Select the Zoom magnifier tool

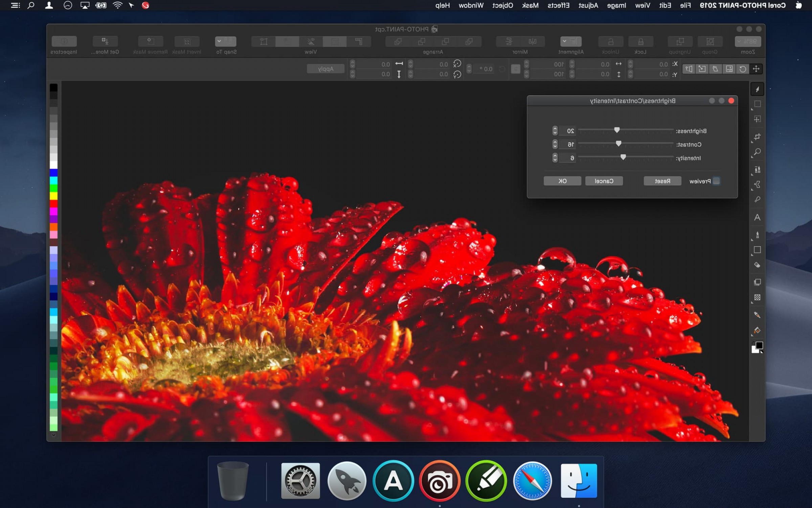click(757, 152)
